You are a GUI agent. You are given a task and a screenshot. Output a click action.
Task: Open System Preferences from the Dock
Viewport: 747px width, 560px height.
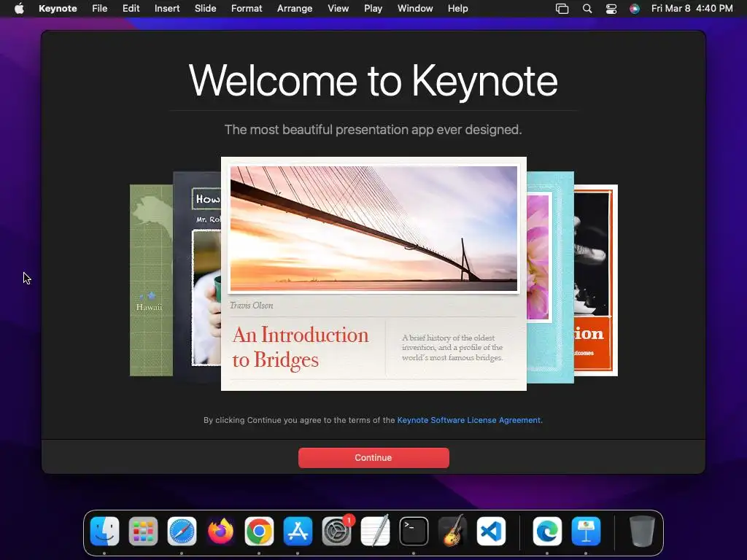[337, 531]
